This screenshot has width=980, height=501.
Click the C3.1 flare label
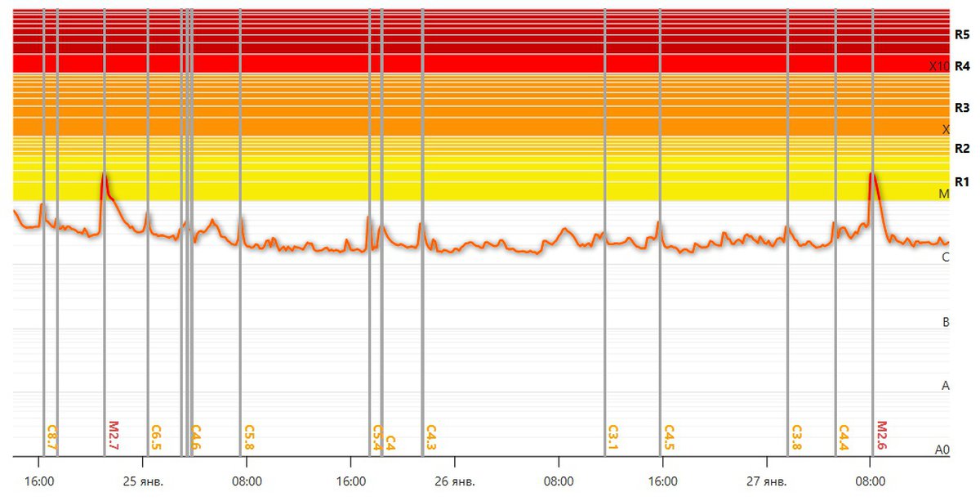(613, 436)
